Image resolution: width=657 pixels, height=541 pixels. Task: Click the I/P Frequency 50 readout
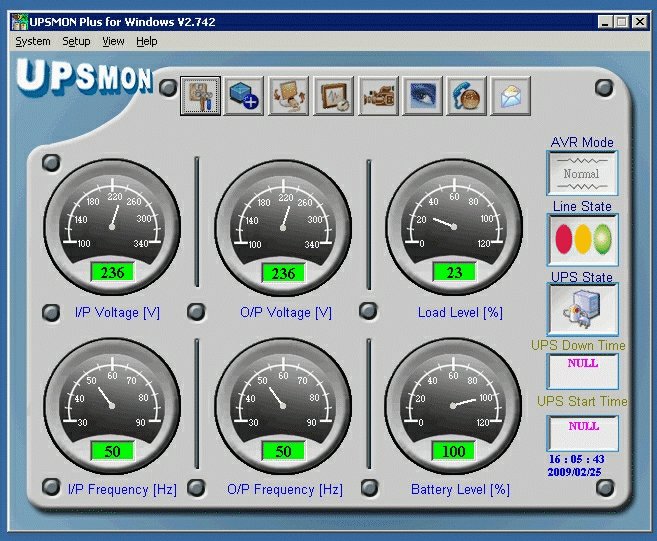coord(112,451)
